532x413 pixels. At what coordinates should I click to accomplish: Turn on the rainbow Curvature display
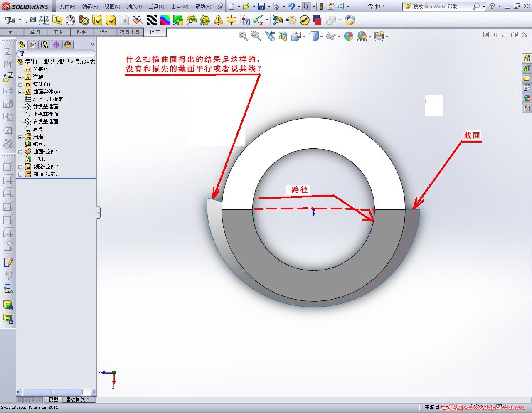click(x=165, y=20)
